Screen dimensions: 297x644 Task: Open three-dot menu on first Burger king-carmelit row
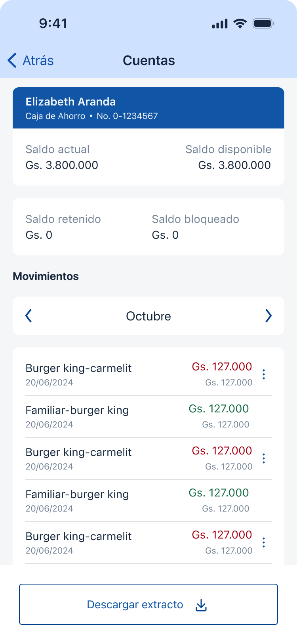point(264,374)
